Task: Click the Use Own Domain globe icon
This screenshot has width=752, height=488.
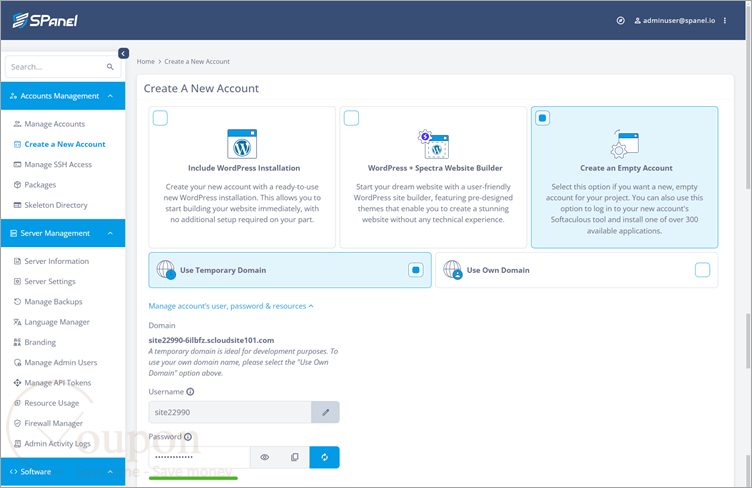Action: [x=453, y=270]
